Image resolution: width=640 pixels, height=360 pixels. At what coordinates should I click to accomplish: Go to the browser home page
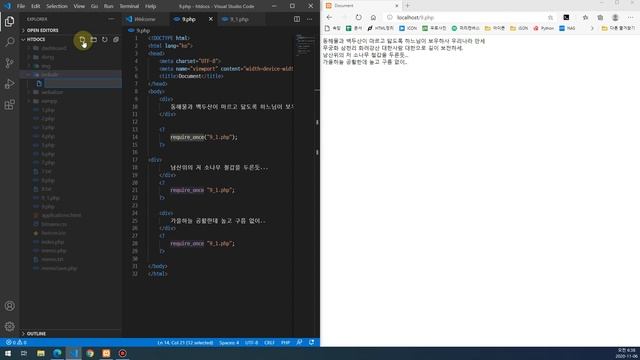(373, 18)
